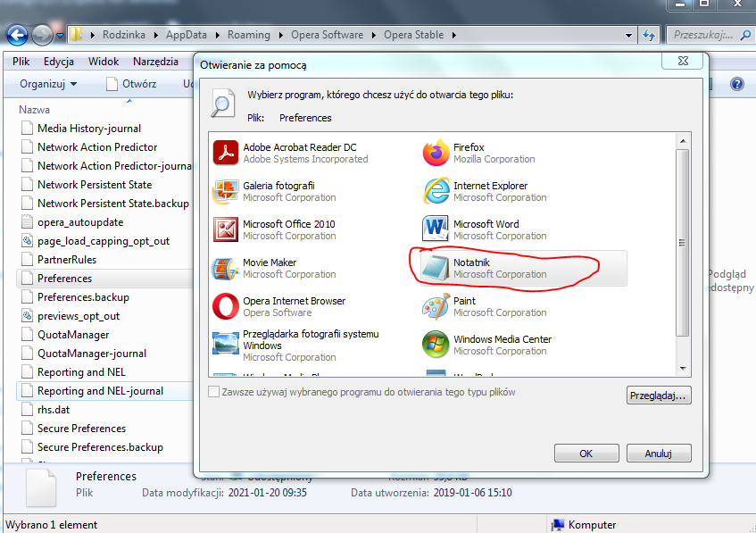Select the Reporting and NEL file
This screenshot has width=756, height=533.
tap(81, 372)
